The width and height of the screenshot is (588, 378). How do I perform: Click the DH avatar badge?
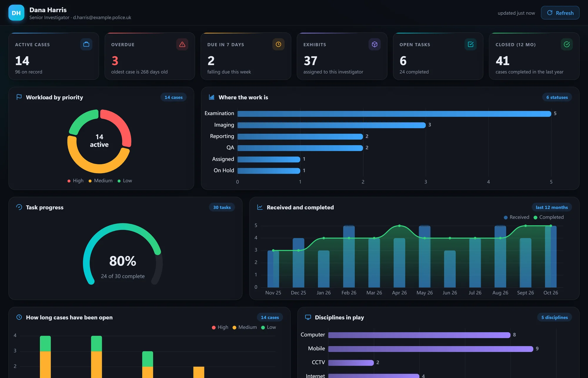pos(16,13)
